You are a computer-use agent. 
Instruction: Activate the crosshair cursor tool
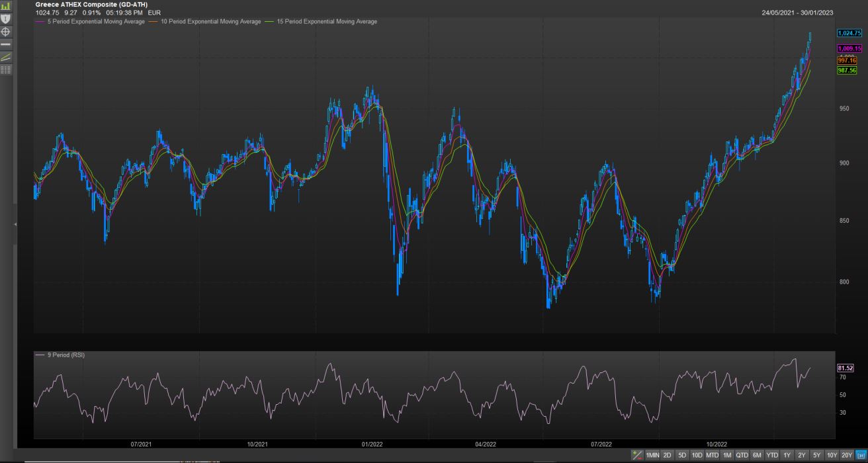click(x=6, y=31)
